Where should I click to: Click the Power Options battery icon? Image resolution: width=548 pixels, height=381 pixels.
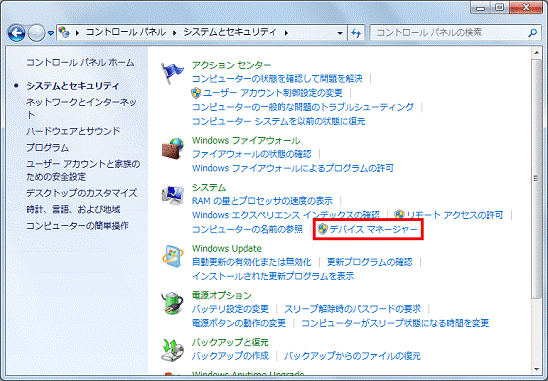click(x=173, y=303)
